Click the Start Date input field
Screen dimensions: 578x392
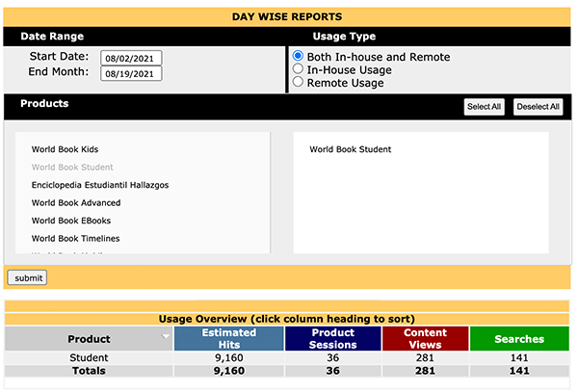coord(131,58)
